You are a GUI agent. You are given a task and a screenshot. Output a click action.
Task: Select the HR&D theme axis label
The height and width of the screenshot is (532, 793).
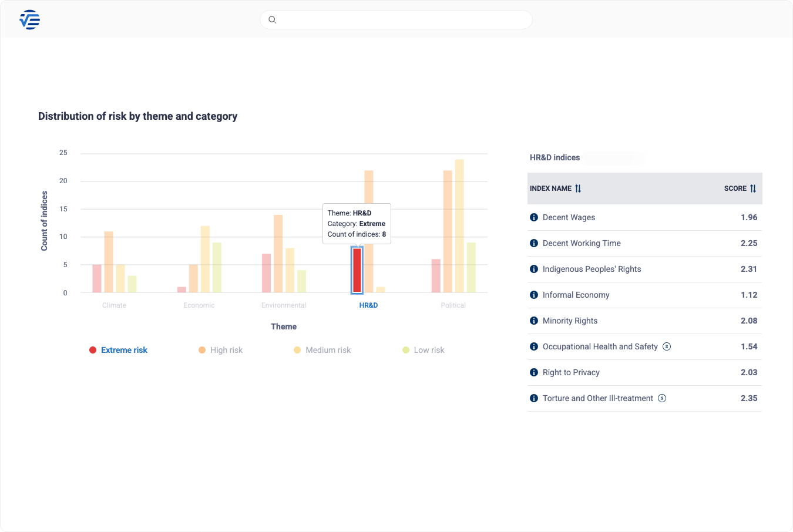368,305
